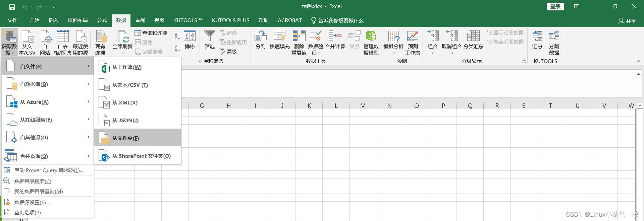
Task: Click Sort Z to A descending icon
Action: click(177, 49)
